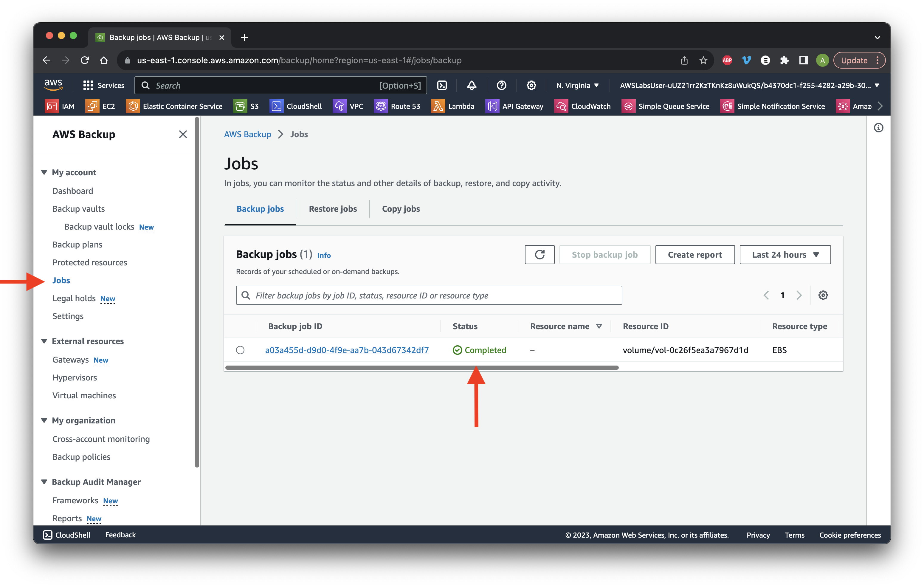
Task: Go to the browser home page
Action: point(104,60)
